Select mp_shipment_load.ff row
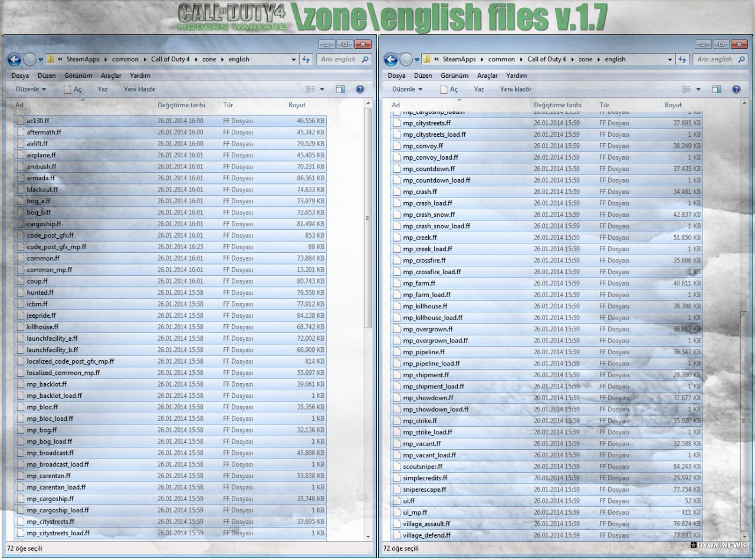 pyautogui.click(x=546, y=387)
